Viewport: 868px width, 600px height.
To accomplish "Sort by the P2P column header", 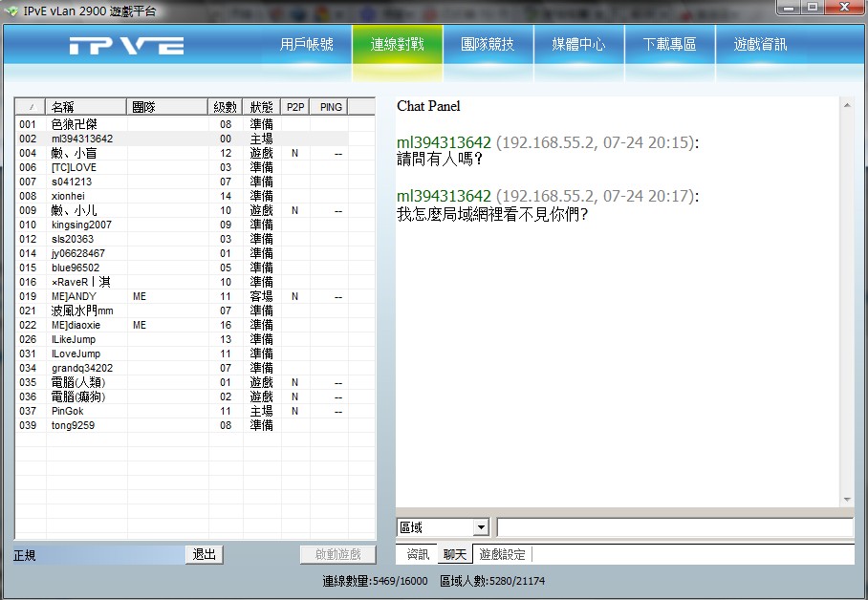I will tap(295, 107).
